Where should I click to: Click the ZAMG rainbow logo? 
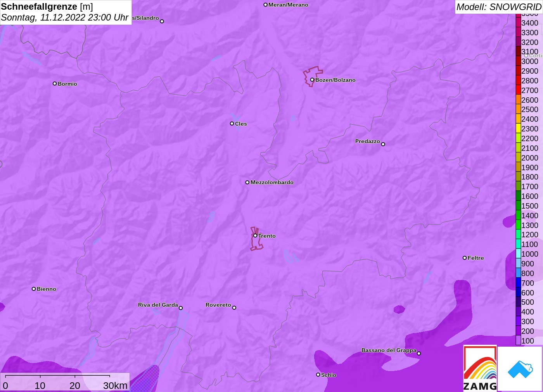pyautogui.click(x=480, y=368)
